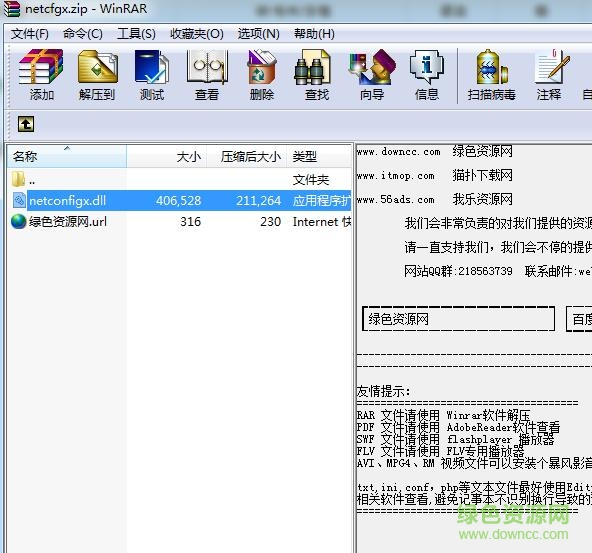
Task: Click size value 316
Action: click(190, 222)
